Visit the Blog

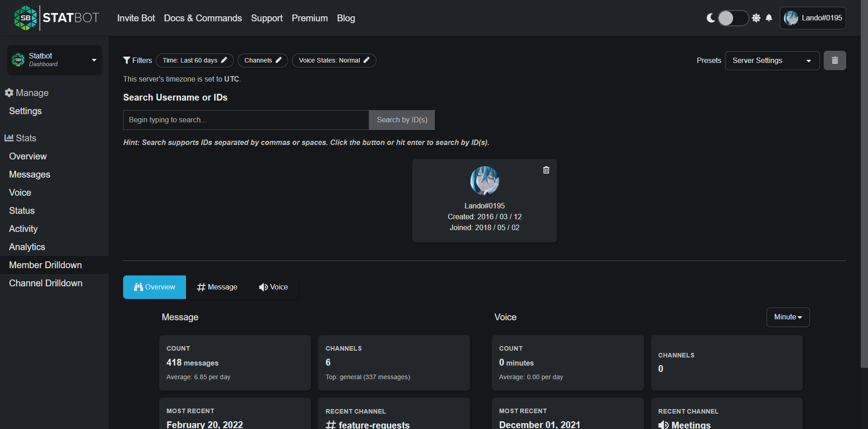[346, 18]
